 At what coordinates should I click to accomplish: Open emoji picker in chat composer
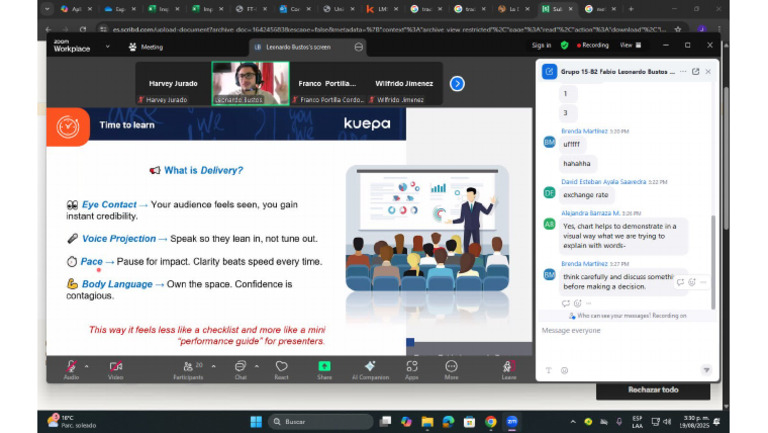click(x=564, y=370)
